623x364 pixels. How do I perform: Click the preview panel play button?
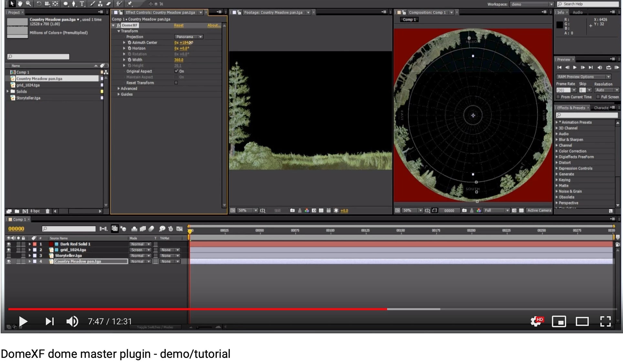pyautogui.click(x=575, y=67)
